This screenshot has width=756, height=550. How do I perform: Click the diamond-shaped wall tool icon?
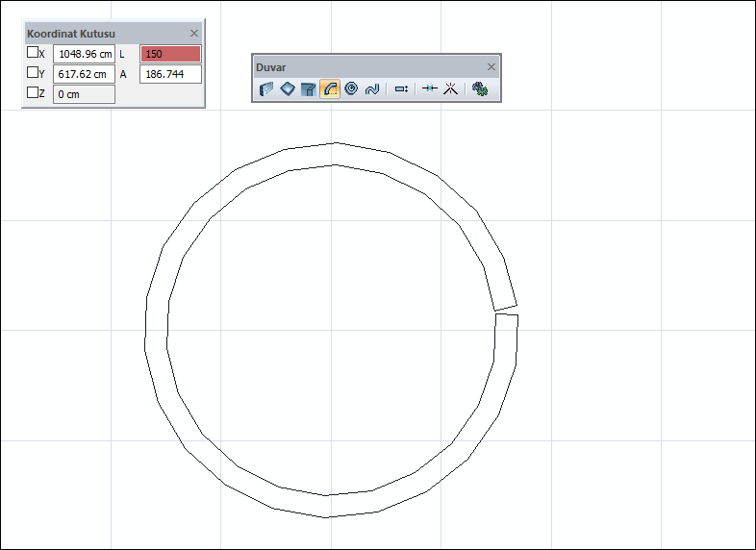click(x=288, y=89)
